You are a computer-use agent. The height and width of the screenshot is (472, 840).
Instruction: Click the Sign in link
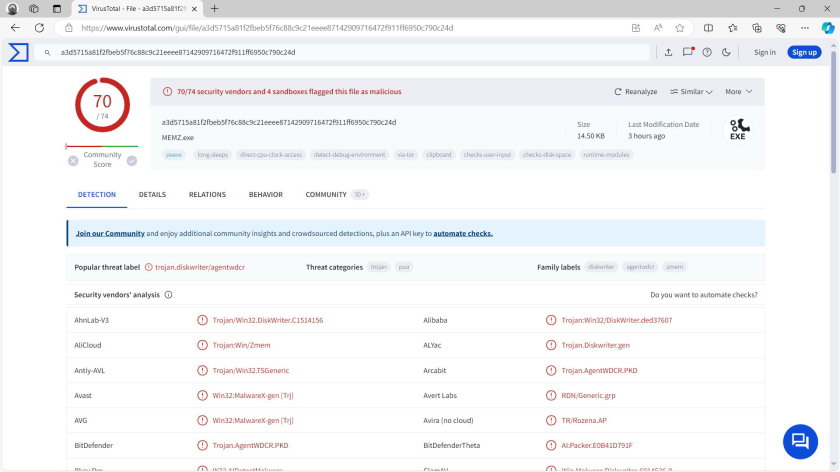(764, 53)
